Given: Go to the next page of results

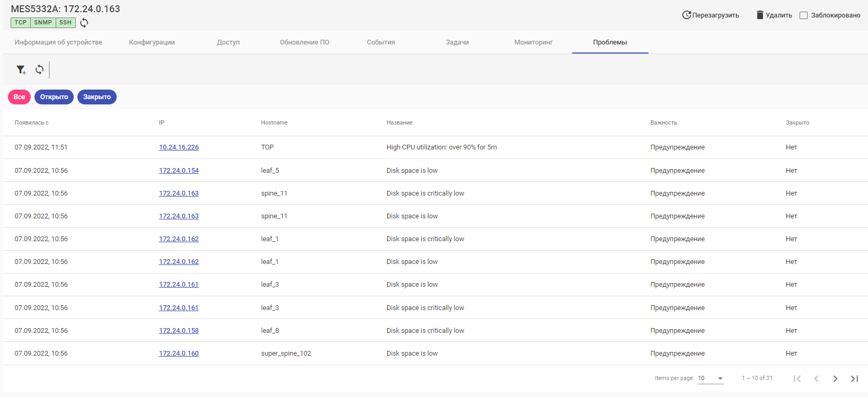Looking at the screenshot, I should (x=835, y=378).
